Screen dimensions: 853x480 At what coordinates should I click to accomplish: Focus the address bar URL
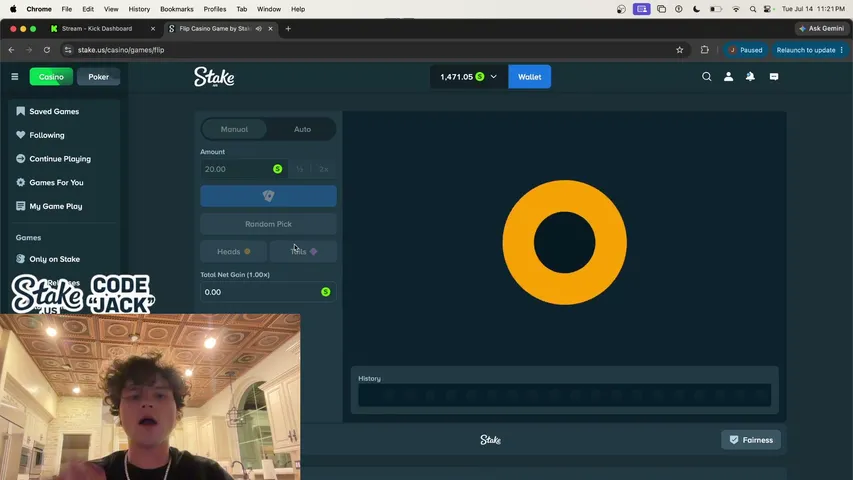[121, 50]
